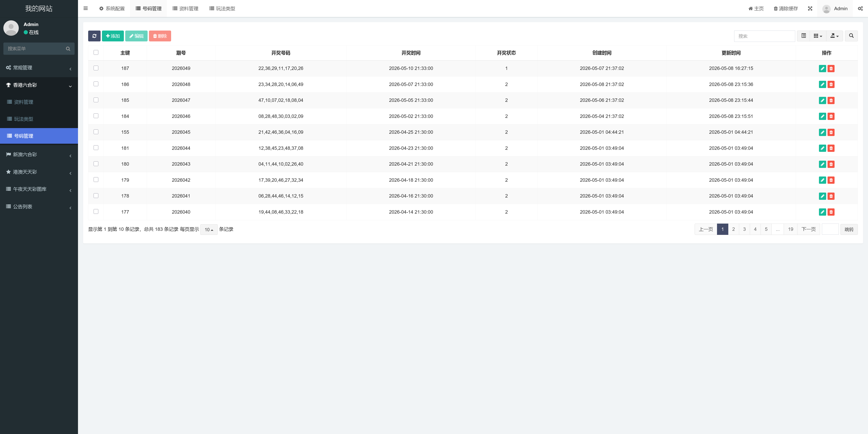Viewport: 868px width, 434px height.
Task: Select 号码管理 in the sidebar
Action: 39,136
